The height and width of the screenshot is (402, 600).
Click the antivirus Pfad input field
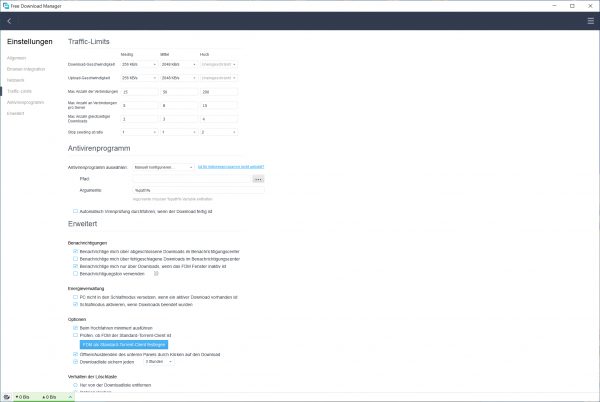(x=192, y=179)
